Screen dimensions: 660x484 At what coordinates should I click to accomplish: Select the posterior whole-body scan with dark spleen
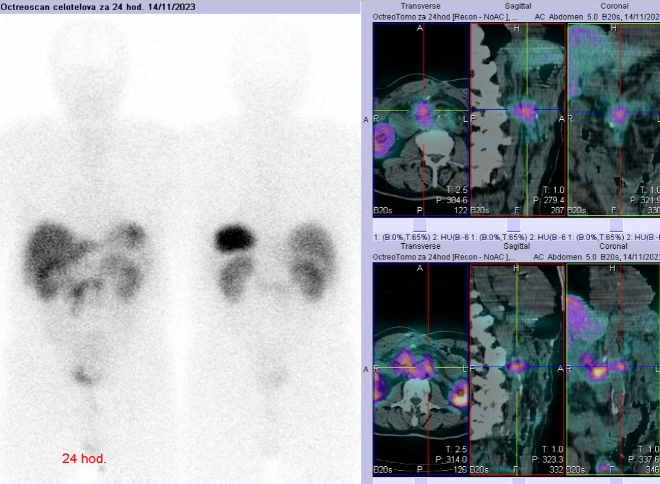(x=271, y=248)
